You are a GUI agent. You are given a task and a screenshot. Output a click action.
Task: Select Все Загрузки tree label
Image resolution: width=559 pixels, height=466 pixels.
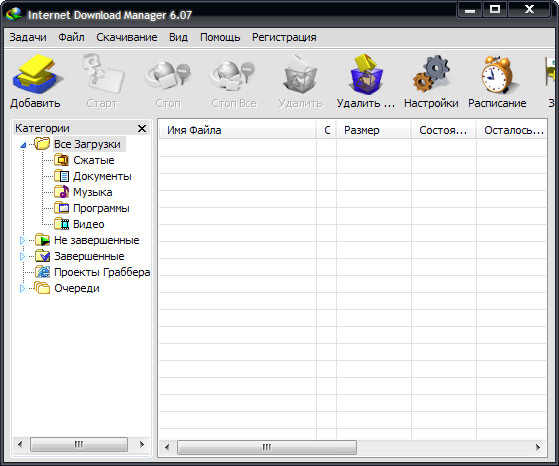pyautogui.click(x=87, y=144)
